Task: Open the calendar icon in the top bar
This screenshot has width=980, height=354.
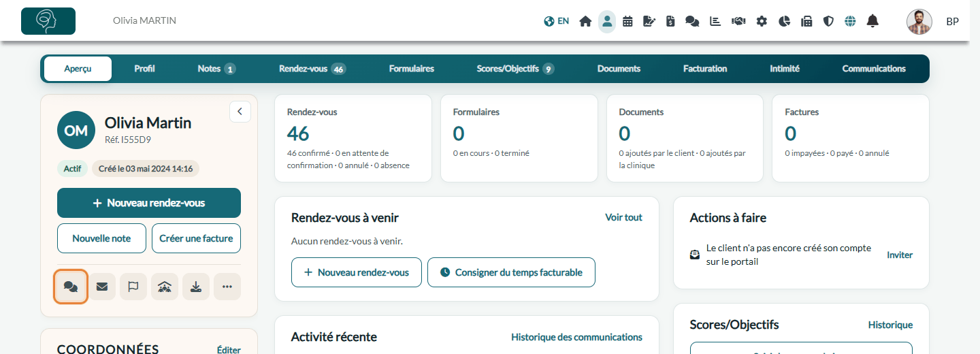Action: point(628,21)
